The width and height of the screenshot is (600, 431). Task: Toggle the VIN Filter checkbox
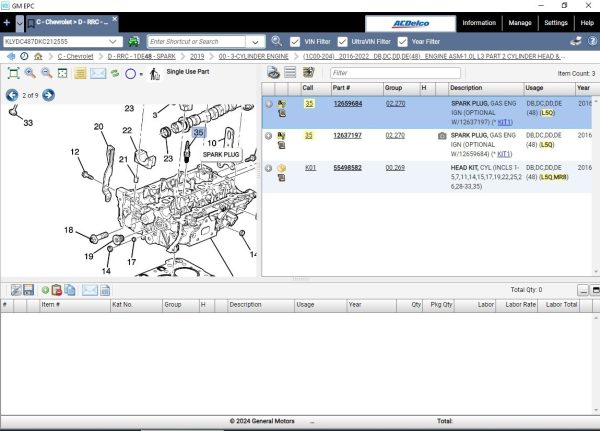point(295,41)
